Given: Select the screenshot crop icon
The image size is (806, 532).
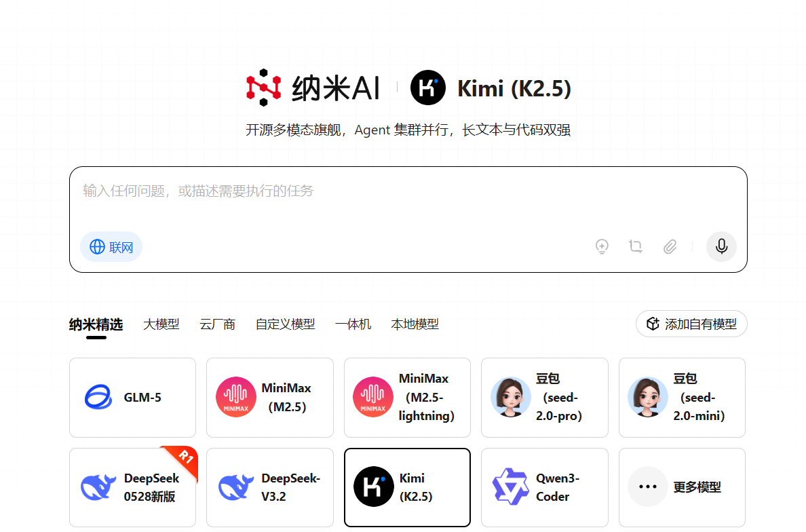Looking at the screenshot, I should (x=636, y=246).
